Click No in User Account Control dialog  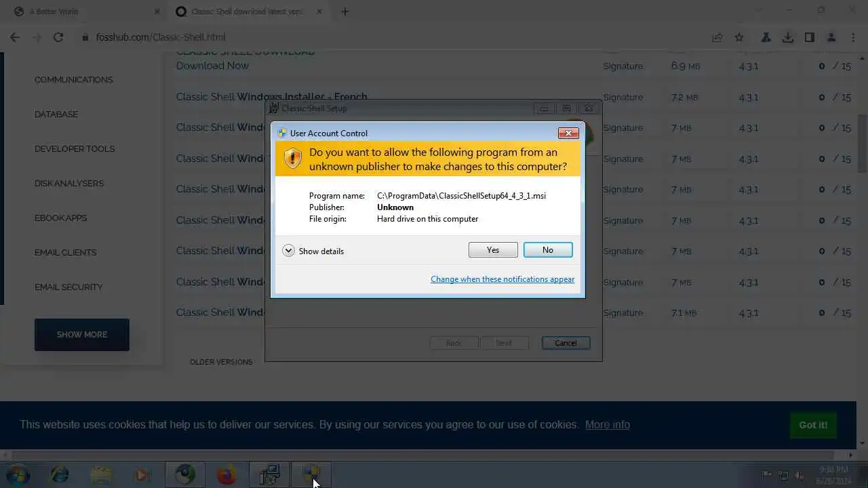548,250
